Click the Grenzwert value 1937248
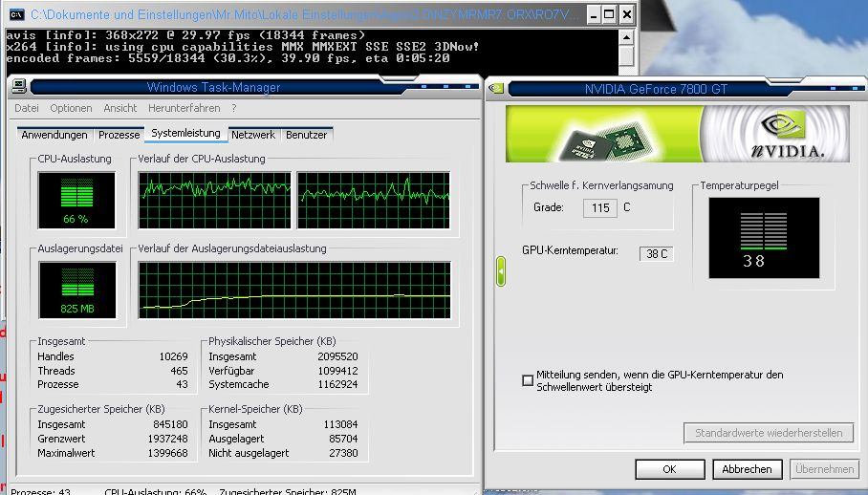 167,439
